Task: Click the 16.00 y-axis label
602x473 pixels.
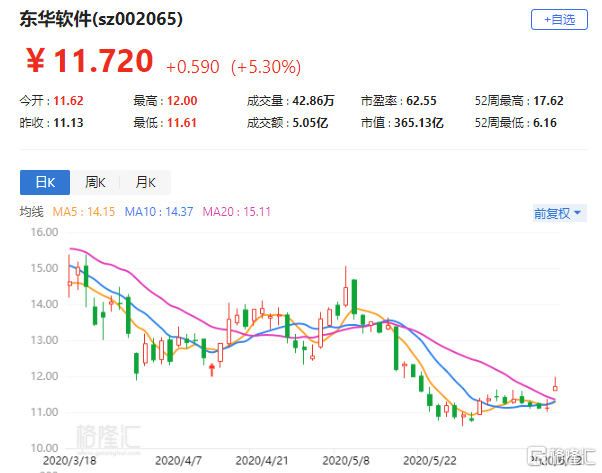Action: (44, 232)
